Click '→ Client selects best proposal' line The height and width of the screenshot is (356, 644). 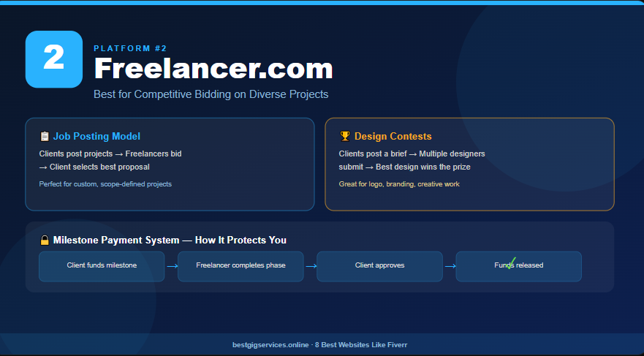pos(94,167)
